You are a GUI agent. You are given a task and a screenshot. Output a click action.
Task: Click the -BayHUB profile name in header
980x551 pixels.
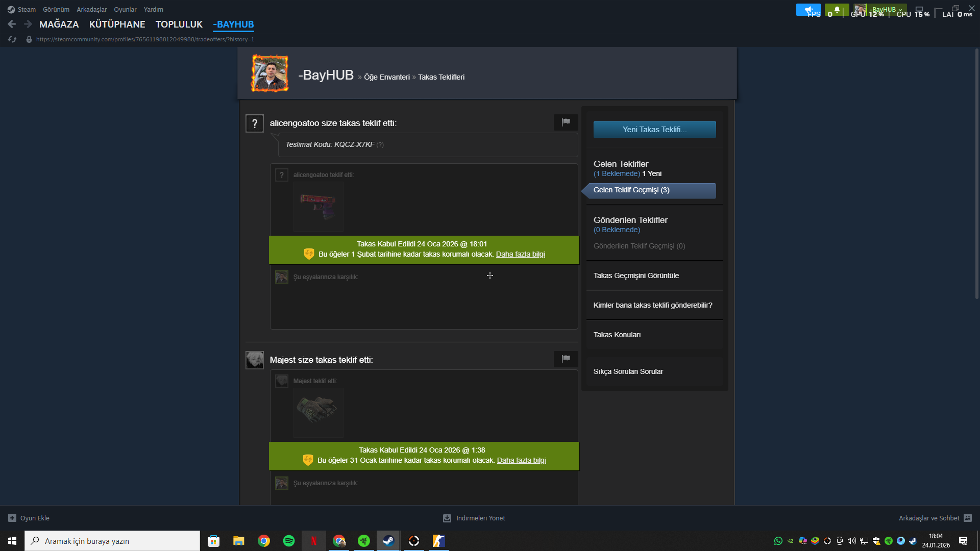tap(326, 75)
